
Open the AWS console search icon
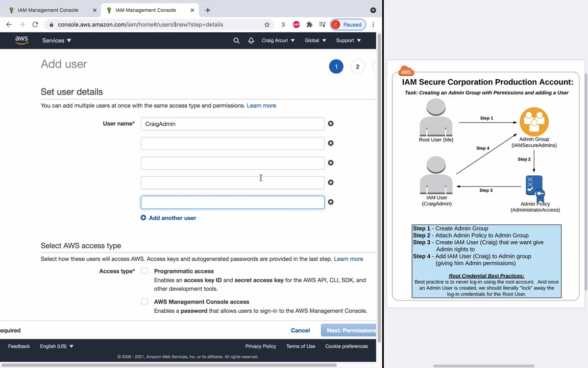point(236,40)
